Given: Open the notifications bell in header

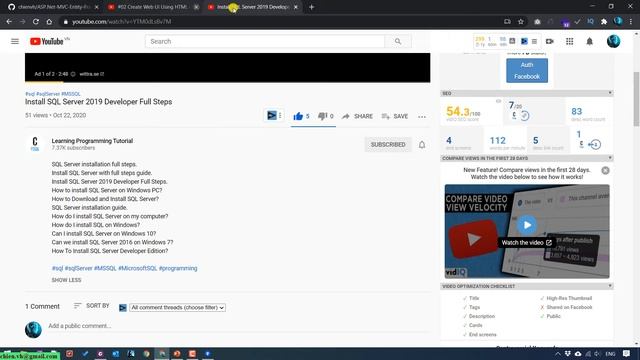Looking at the screenshot, I should click(x=589, y=41).
